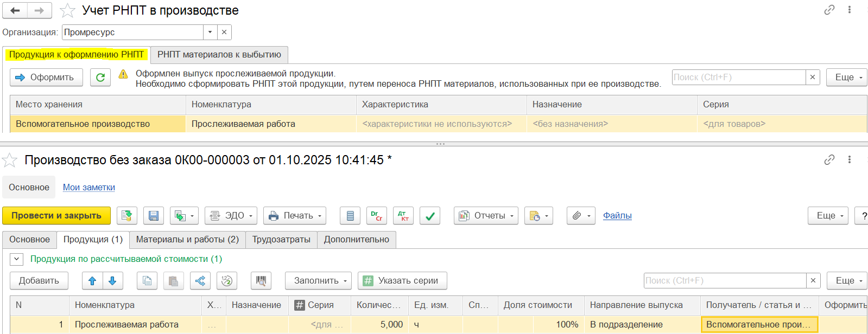
Task: Open РНПТ материалов к выбытию tab
Action: click(219, 55)
